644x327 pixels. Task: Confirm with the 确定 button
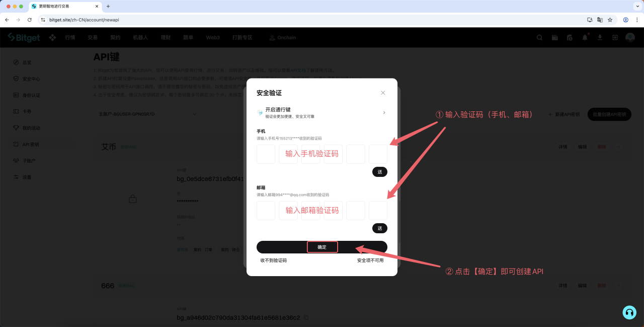tap(322, 247)
